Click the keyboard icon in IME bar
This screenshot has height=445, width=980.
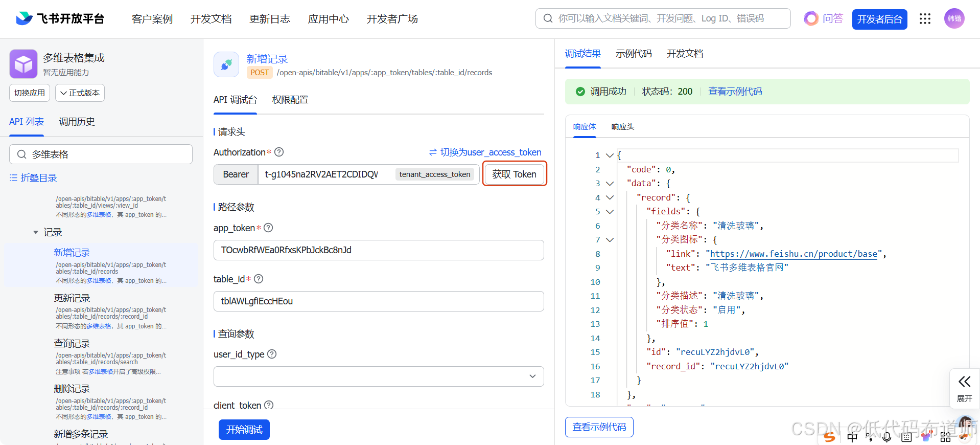pos(906,437)
